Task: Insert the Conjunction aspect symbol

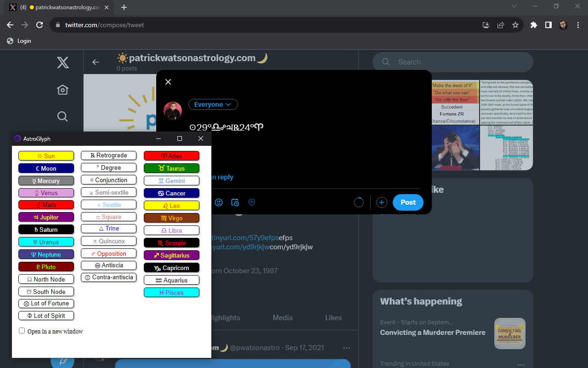Action: [108, 179]
